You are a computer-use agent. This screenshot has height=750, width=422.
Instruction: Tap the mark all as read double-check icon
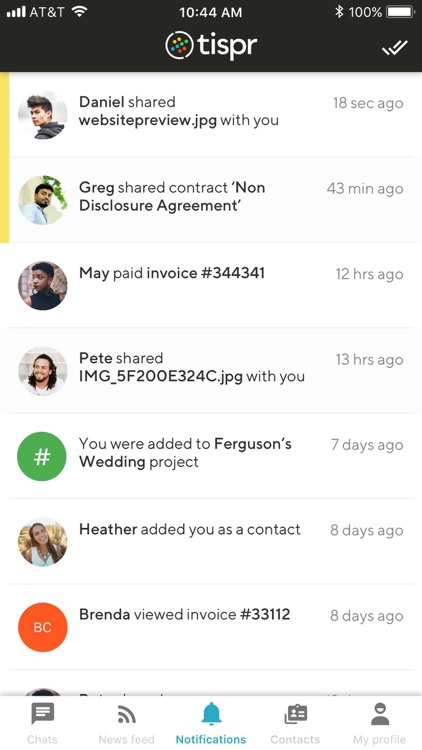pos(395,47)
